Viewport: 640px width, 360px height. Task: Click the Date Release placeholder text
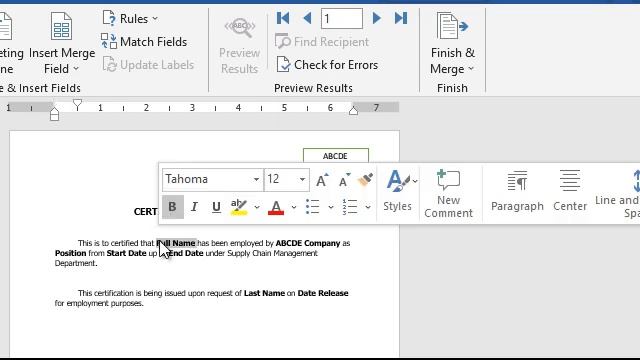pos(323,293)
